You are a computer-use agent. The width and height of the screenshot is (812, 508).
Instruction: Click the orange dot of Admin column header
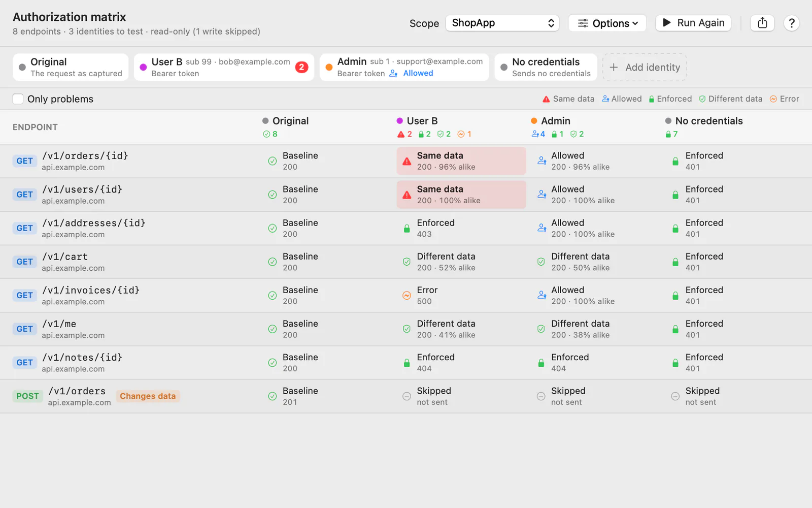534,121
